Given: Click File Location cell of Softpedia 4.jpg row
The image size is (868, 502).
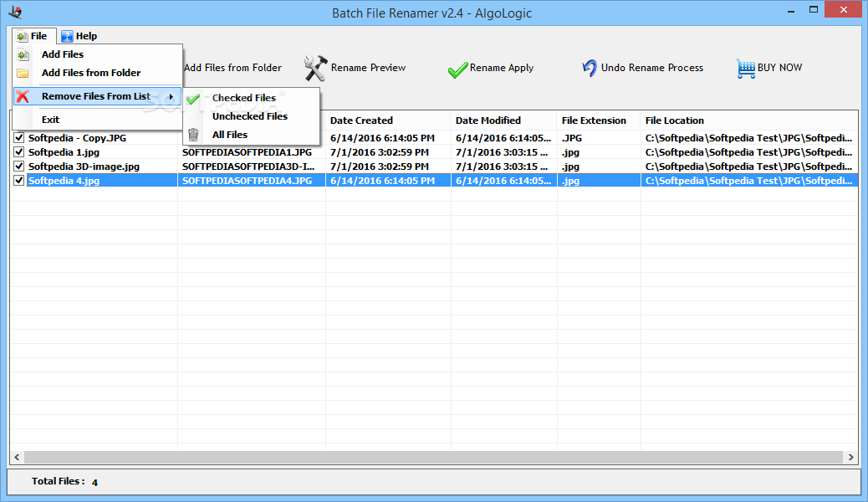Looking at the screenshot, I should tap(749, 181).
